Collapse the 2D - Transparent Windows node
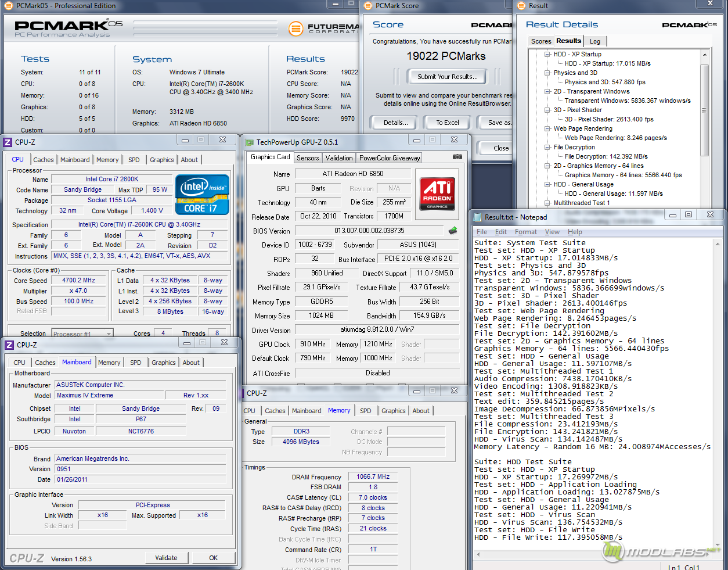Image resolution: width=728 pixels, height=570 pixels. click(x=547, y=91)
